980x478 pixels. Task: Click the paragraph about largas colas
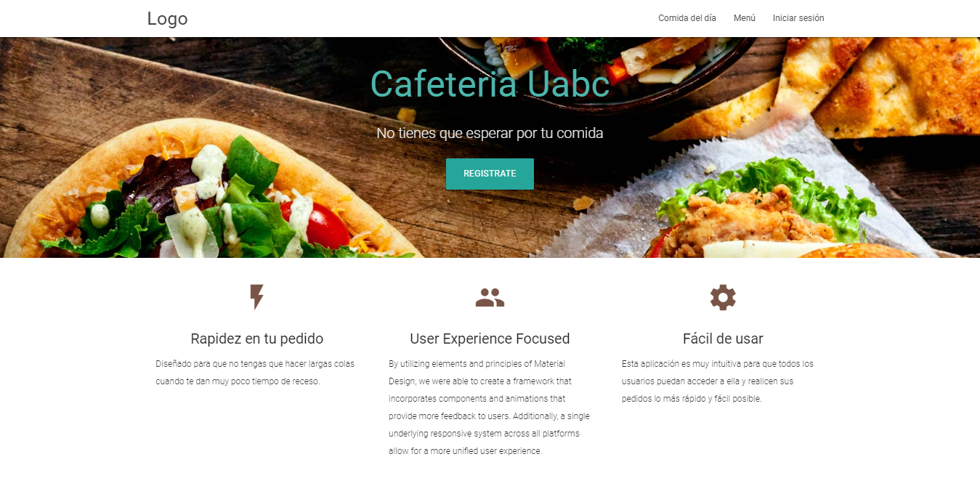point(256,373)
